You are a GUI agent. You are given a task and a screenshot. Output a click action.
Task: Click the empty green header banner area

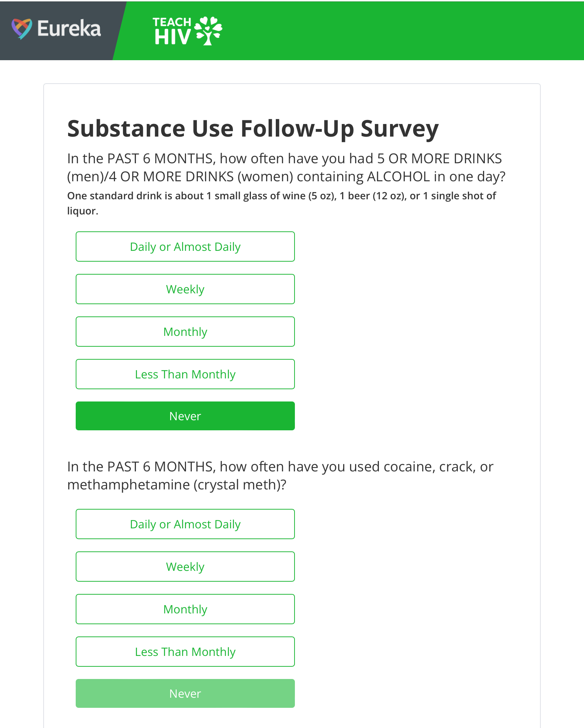pyautogui.click(x=397, y=31)
